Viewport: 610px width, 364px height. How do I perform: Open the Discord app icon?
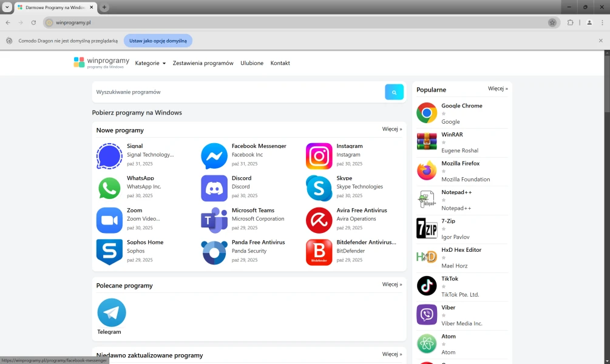point(214,188)
